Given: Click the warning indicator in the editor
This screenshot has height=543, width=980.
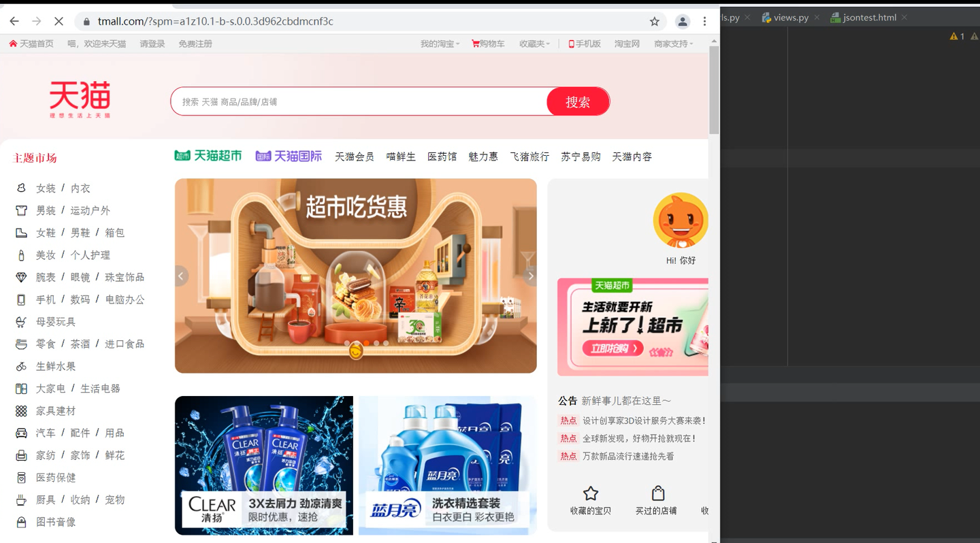Looking at the screenshot, I should pos(958,37).
